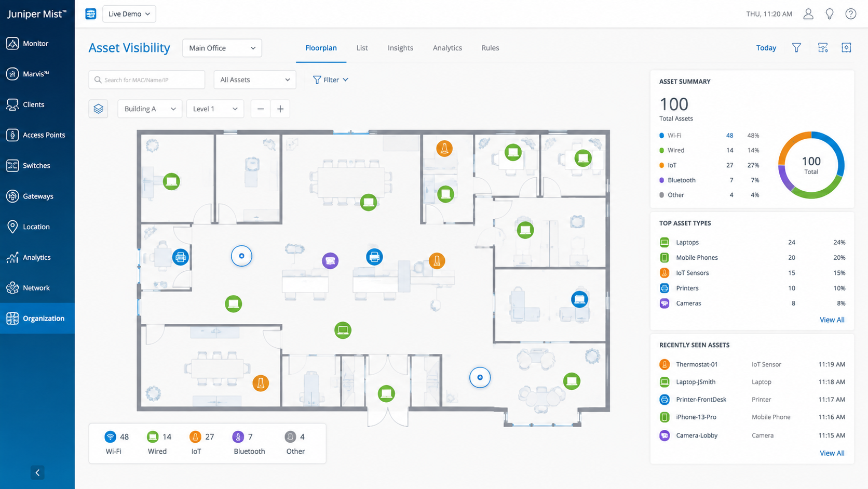This screenshot has height=489, width=868.
Task: Toggle the map layers icon button
Action: 98,109
